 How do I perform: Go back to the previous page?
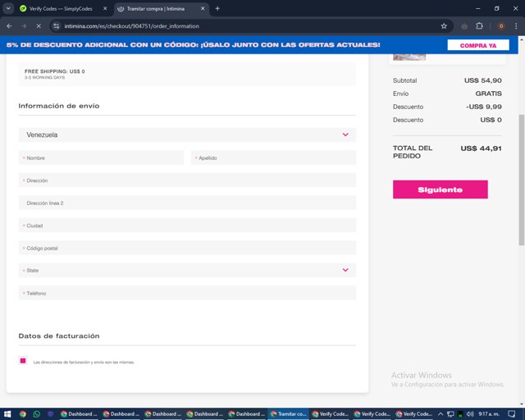[9, 25]
